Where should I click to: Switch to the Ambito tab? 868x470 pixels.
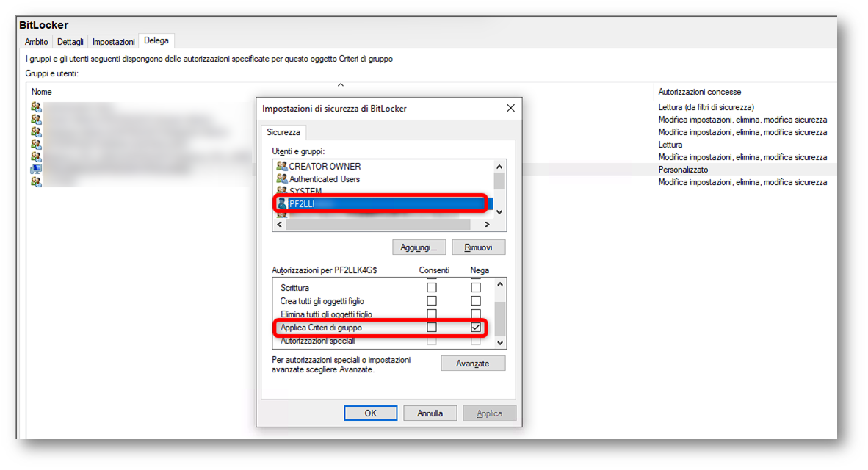click(x=37, y=42)
